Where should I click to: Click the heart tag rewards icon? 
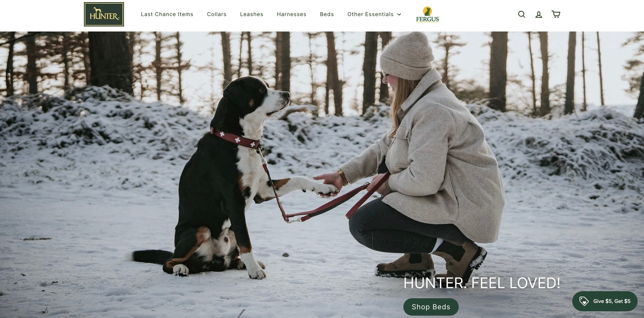tap(584, 301)
